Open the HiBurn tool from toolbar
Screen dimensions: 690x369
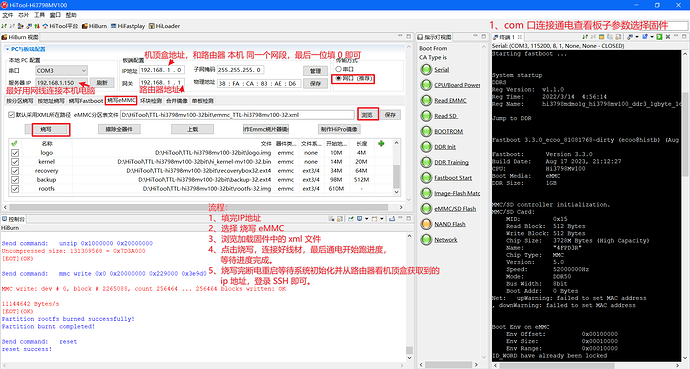tap(94, 26)
